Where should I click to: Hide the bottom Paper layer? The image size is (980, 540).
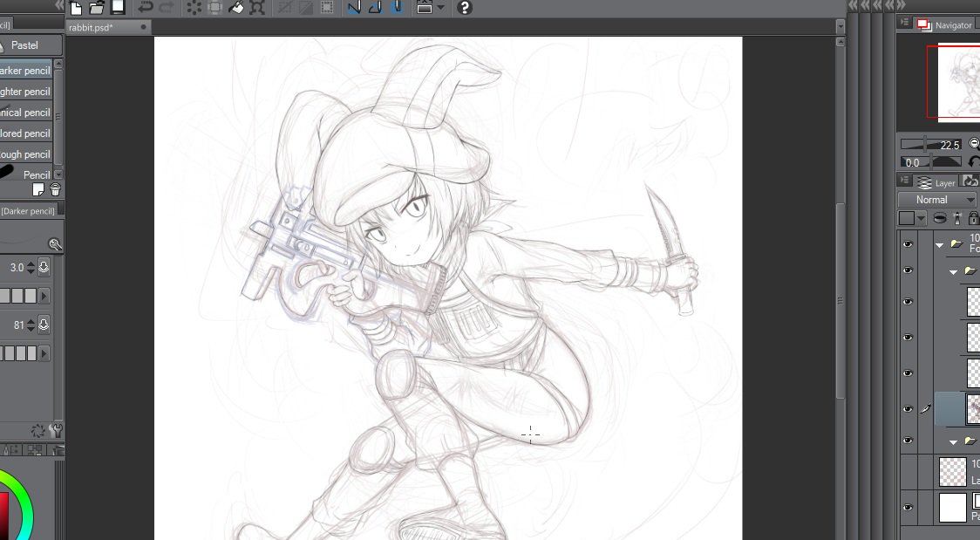(908, 507)
